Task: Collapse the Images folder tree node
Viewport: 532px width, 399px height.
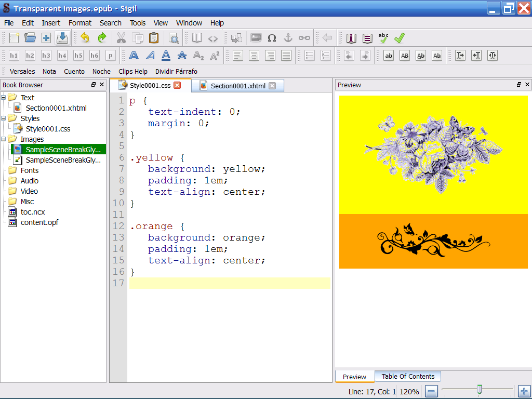Action: pyautogui.click(x=4, y=139)
